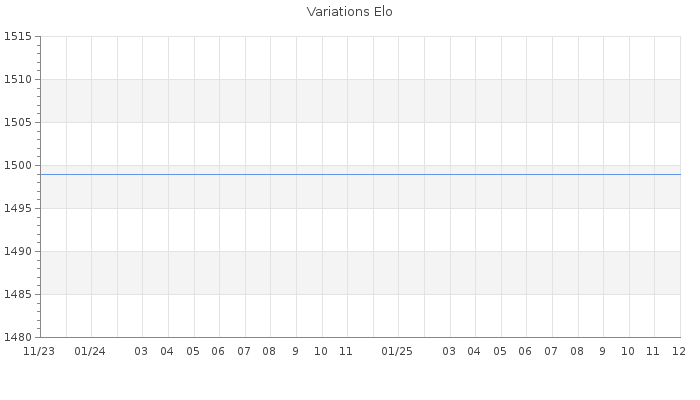This screenshot has width=700, height=400.
Task: Select the 11/23 date on the x-axis
Action: click(x=39, y=352)
